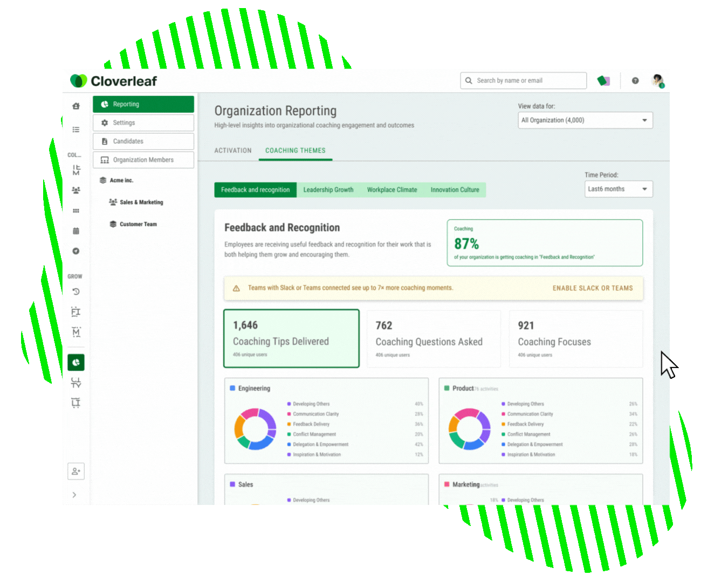The width and height of the screenshot is (728, 582).
Task: Open the history icon under GROW
Action: [75, 291]
